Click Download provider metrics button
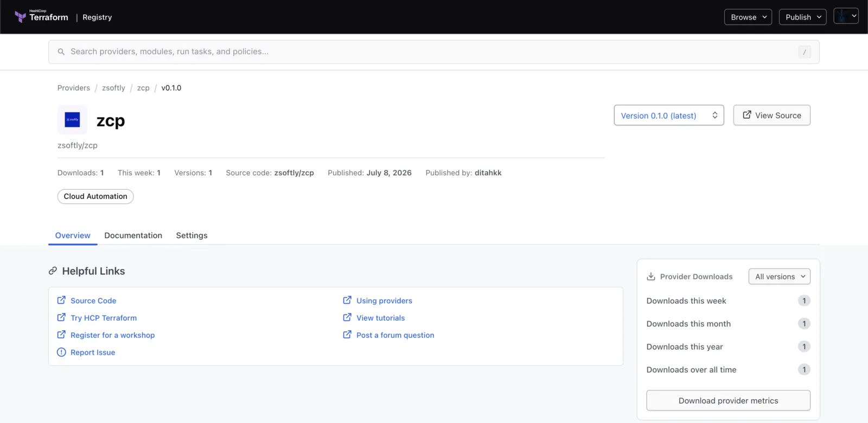 [x=728, y=400]
